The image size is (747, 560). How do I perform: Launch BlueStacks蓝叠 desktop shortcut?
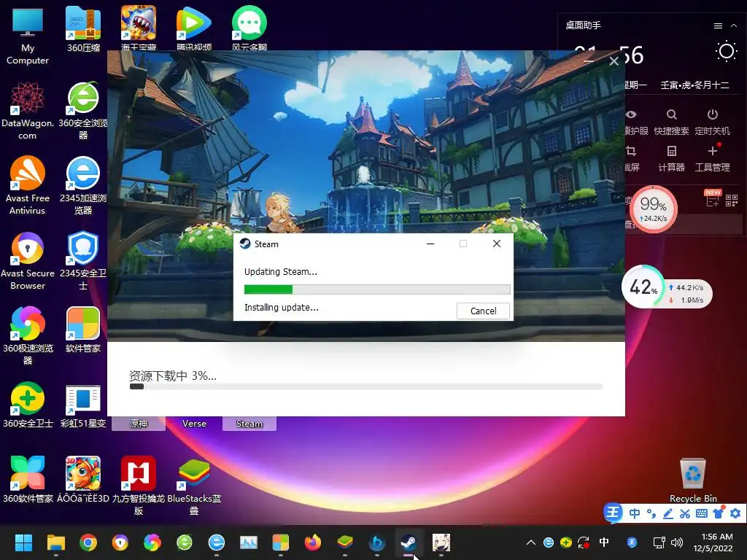[x=194, y=486]
